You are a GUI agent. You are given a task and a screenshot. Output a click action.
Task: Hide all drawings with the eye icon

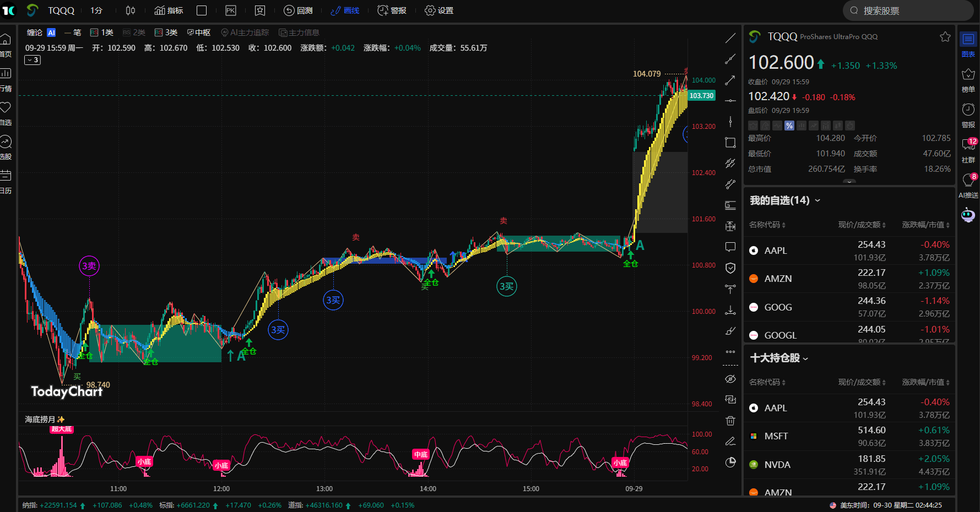coord(730,379)
